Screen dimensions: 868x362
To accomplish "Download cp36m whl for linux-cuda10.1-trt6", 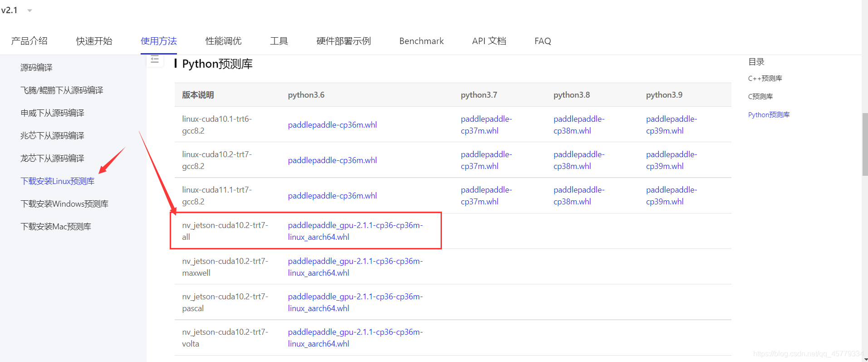I will coord(333,125).
